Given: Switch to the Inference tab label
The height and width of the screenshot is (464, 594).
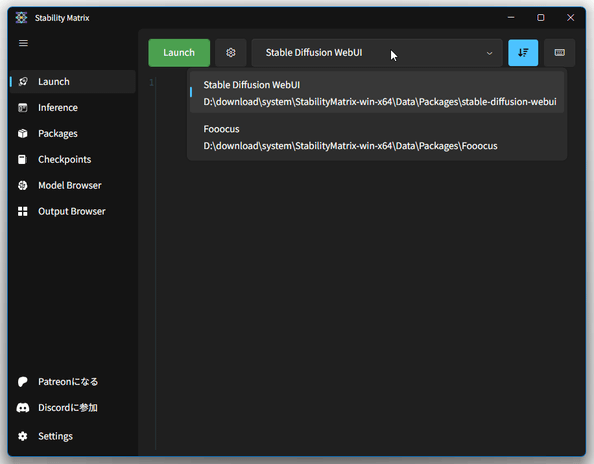Looking at the screenshot, I should (x=58, y=108).
